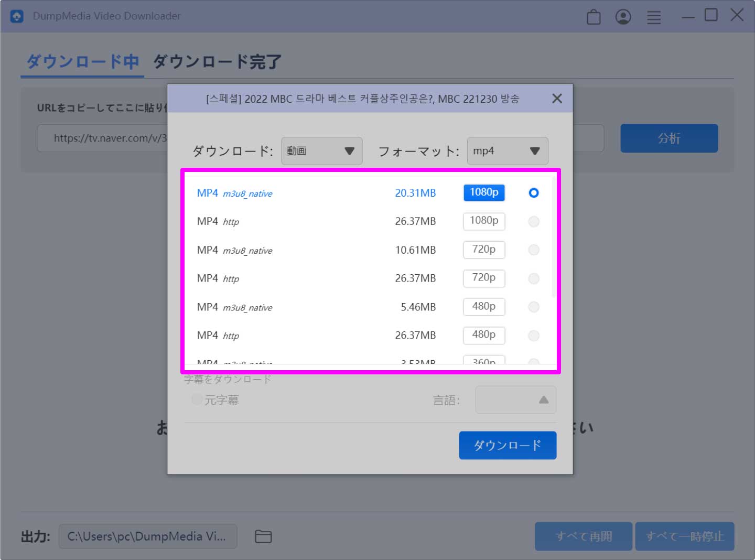Select 1080p m3u8_native 20.31MB radio button
The height and width of the screenshot is (560, 755).
(534, 193)
